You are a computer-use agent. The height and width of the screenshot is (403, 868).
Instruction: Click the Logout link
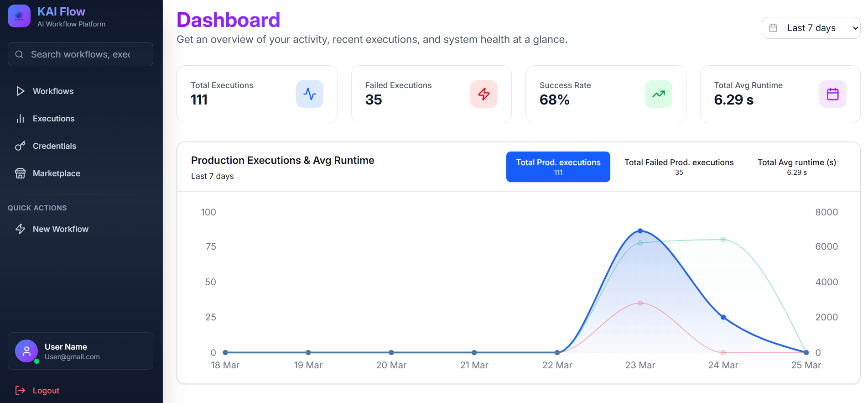point(46,390)
